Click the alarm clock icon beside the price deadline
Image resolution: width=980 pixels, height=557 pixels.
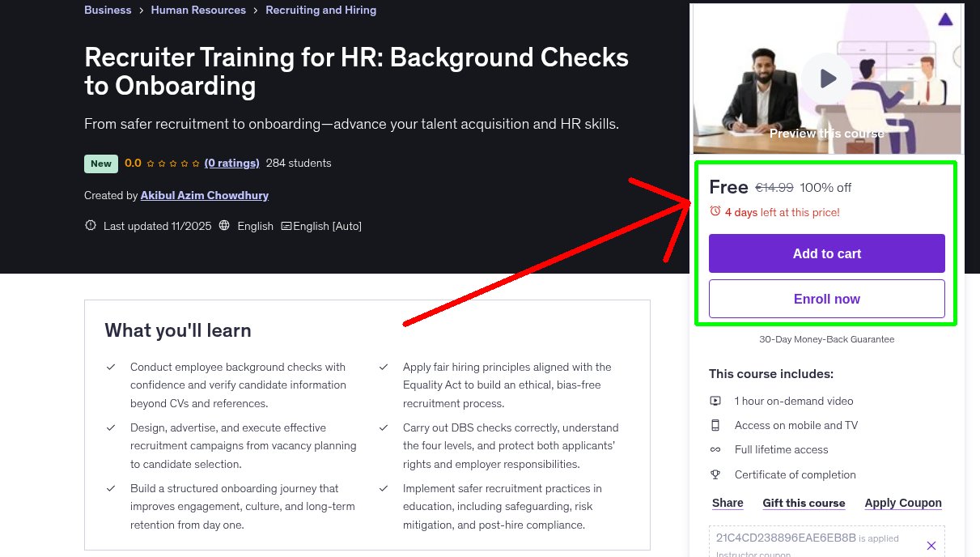(x=714, y=210)
